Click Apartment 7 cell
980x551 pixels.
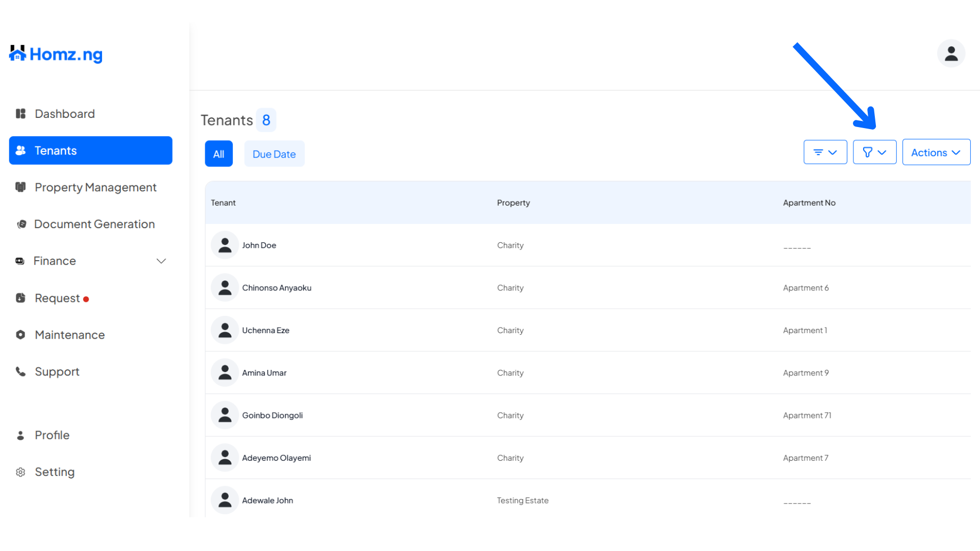[x=805, y=458]
